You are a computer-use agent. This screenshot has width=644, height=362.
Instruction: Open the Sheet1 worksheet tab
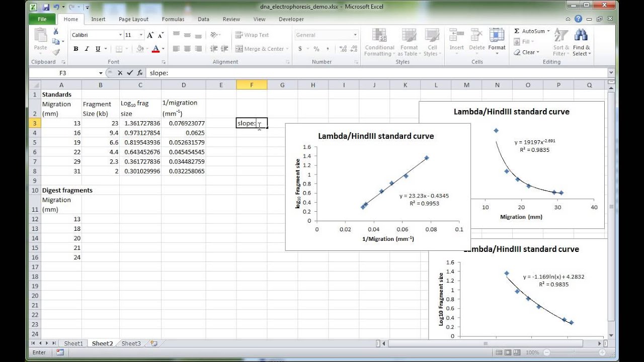coord(73,343)
